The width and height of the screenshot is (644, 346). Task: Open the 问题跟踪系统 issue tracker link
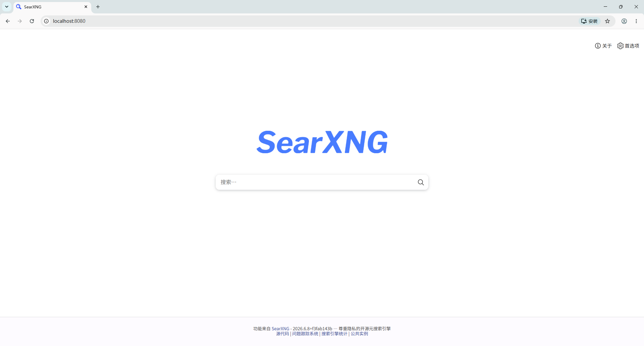point(305,334)
